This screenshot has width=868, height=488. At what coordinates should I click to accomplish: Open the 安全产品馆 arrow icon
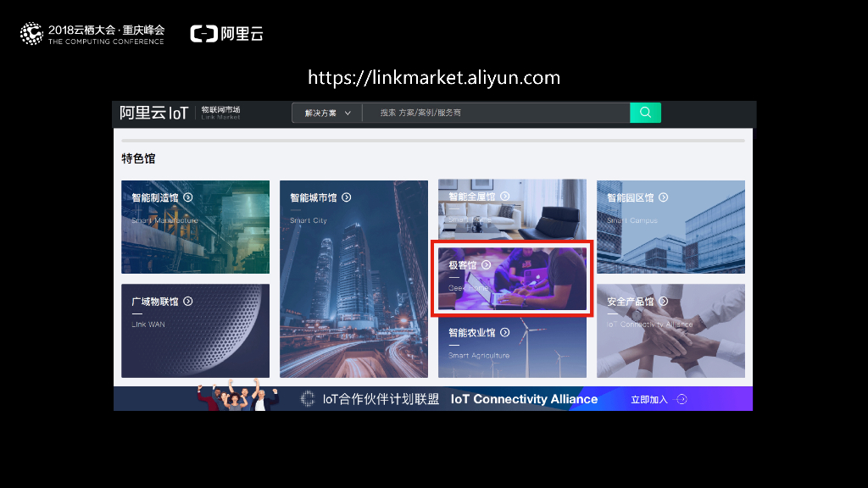(663, 302)
